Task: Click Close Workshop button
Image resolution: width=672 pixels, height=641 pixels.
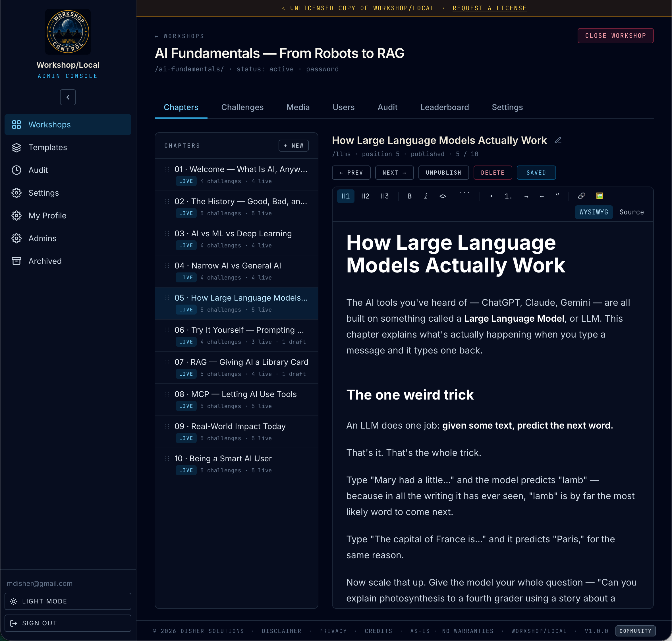Action: [615, 36]
